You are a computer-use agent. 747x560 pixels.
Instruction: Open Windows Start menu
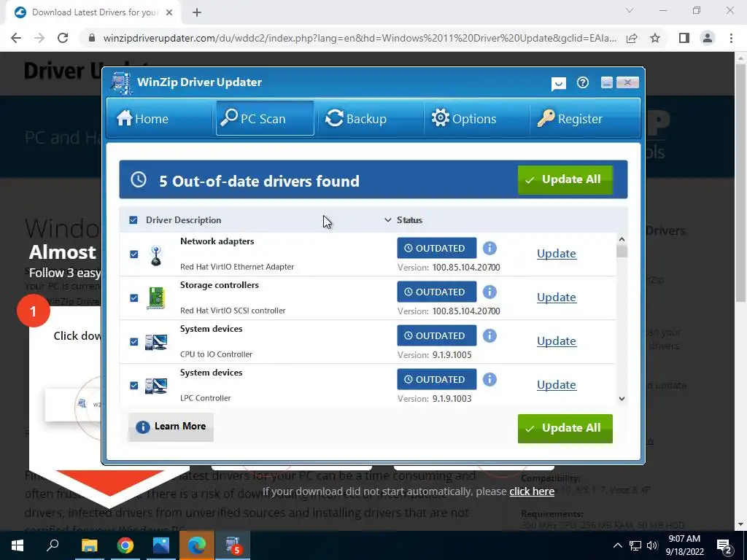coord(18,545)
